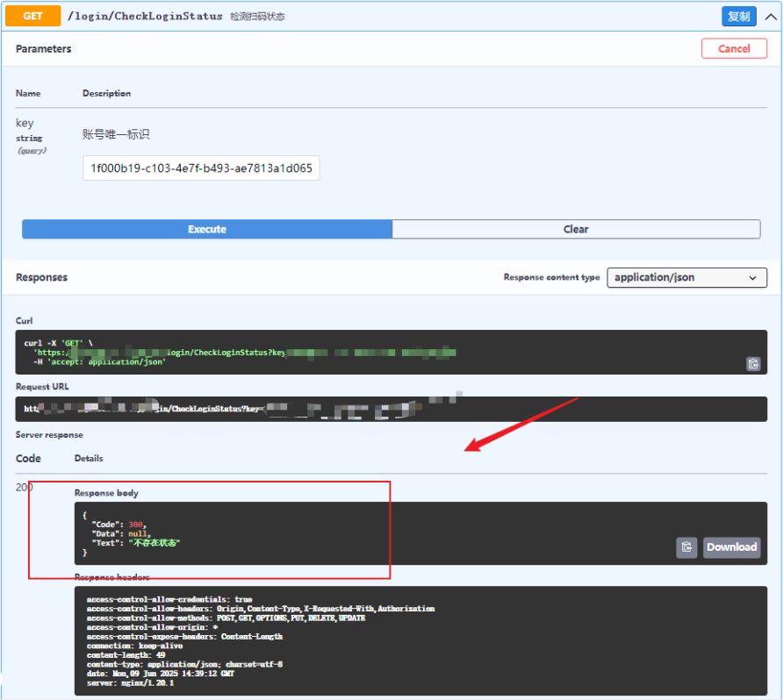Click the 200 response status code

24,487
